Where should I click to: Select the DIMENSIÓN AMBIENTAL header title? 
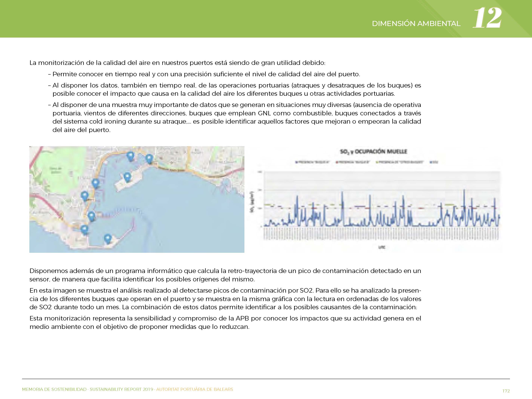point(416,24)
